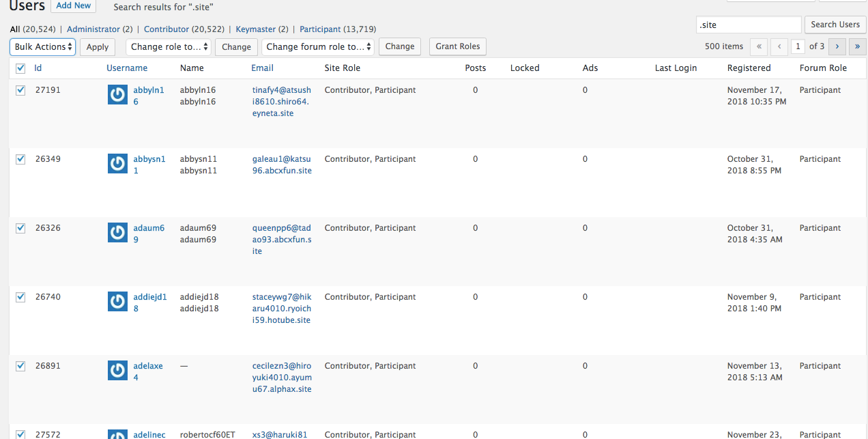Click abbyln16's avatar icon
Image resolution: width=868 pixels, height=439 pixels.
[x=117, y=94]
